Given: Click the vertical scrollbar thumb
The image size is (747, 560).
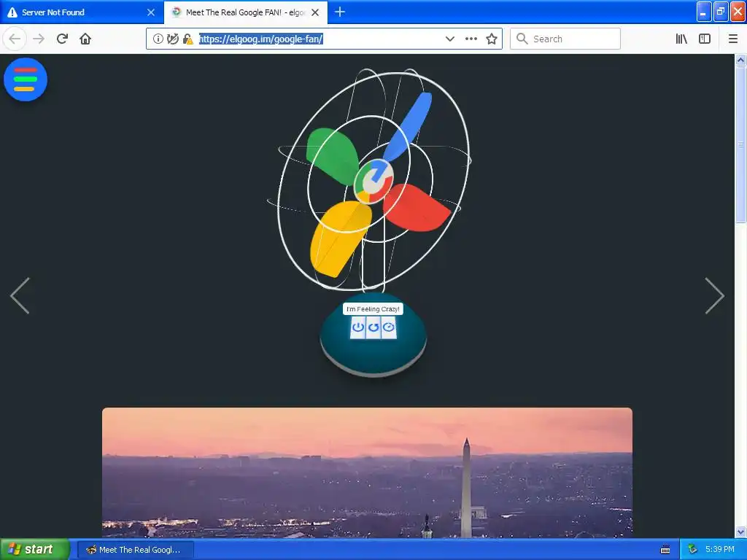Looking at the screenshot, I should tap(741, 144).
